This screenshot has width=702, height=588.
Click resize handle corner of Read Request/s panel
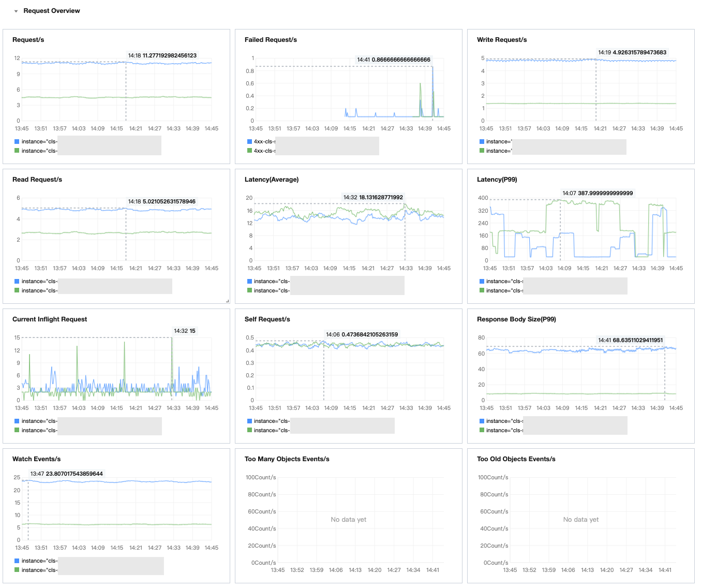[227, 301]
